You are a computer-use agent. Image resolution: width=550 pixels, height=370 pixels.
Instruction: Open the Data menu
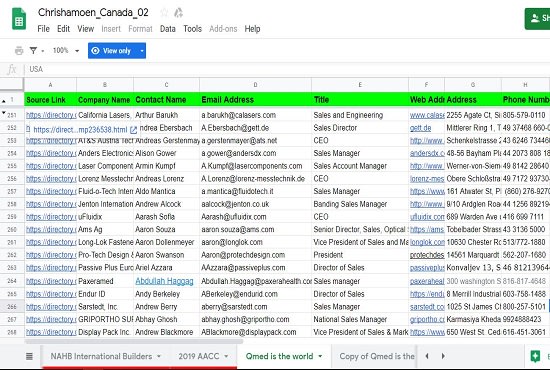click(168, 29)
